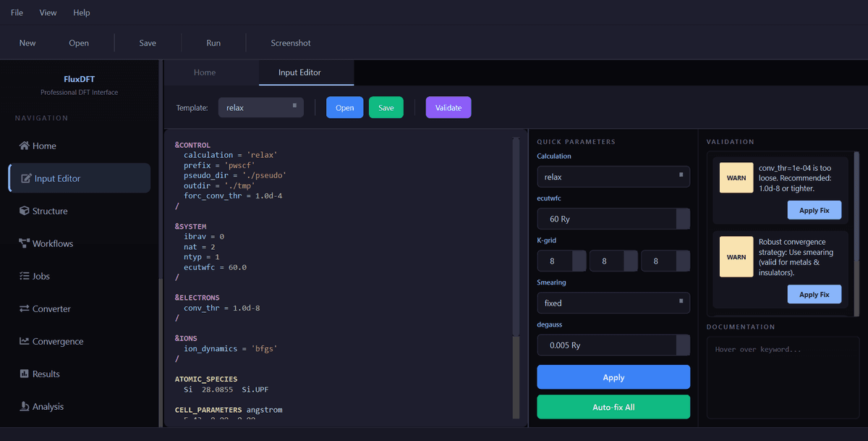Open the View menu
The height and width of the screenshot is (441, 868).
click(48, 12)
